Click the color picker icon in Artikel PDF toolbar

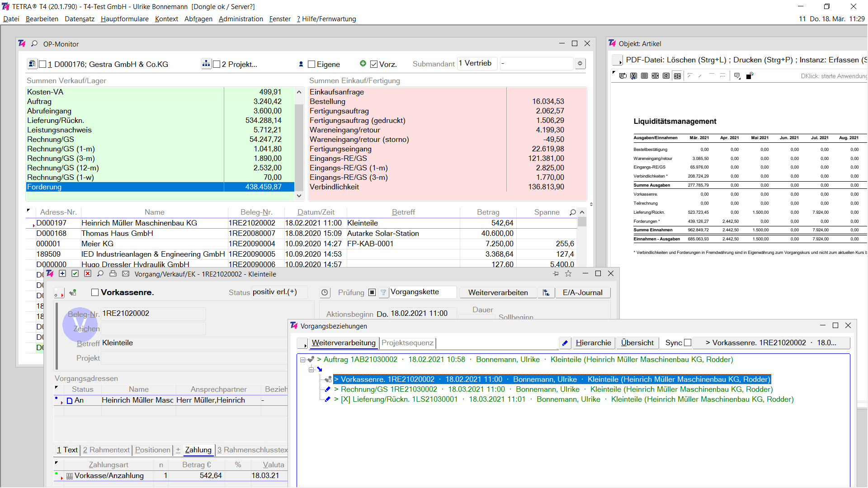coord(750,76)
